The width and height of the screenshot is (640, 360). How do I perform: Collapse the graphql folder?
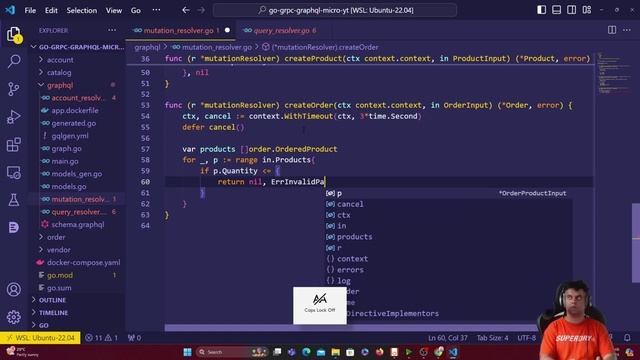[x=60, y=85]
